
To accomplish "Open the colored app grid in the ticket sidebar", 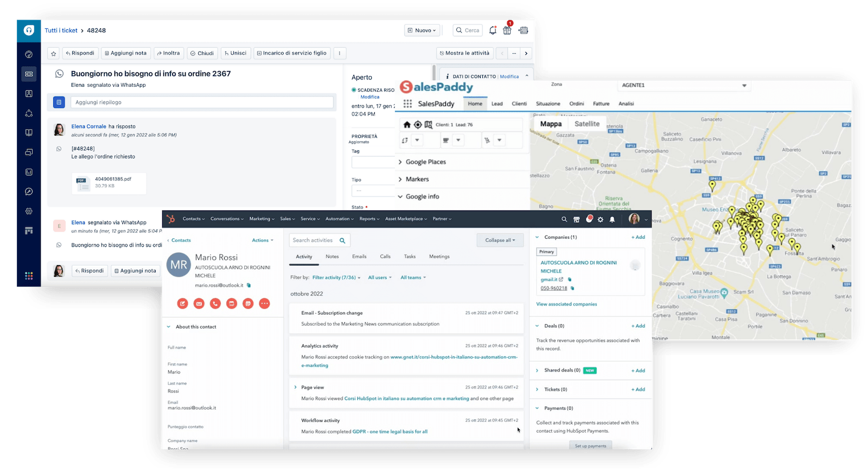I will tap(29, 276).
